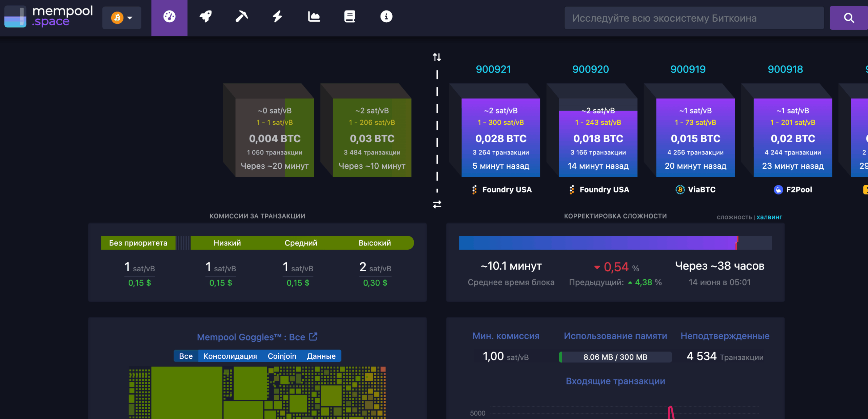
Task: Open the docs book icon
Action: [x=350, y=17]
